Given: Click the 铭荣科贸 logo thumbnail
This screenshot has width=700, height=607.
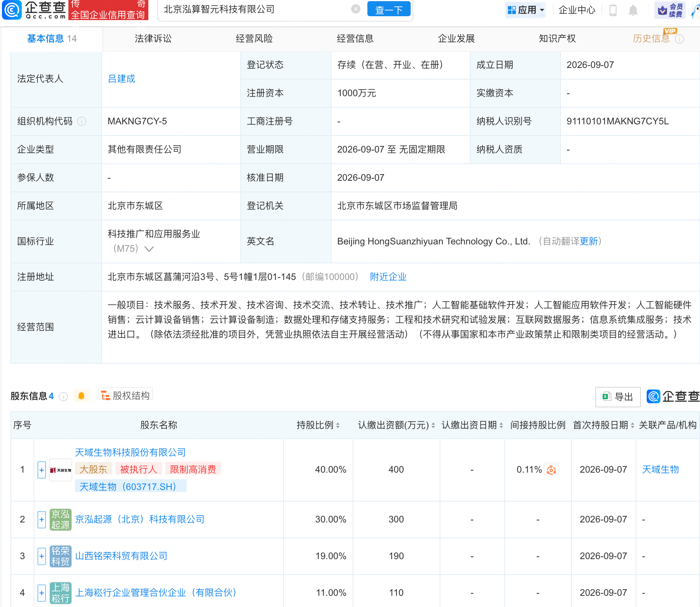Looking at the screenshot, I should pyautogui.click(x=61, y=556).
